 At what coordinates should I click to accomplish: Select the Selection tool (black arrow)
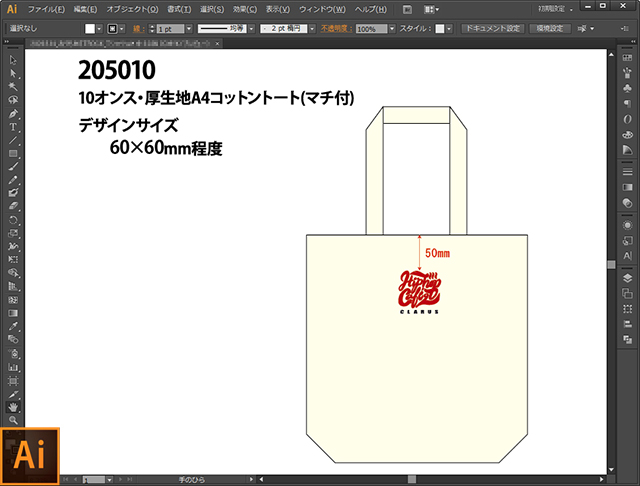(x=13, y=60)
